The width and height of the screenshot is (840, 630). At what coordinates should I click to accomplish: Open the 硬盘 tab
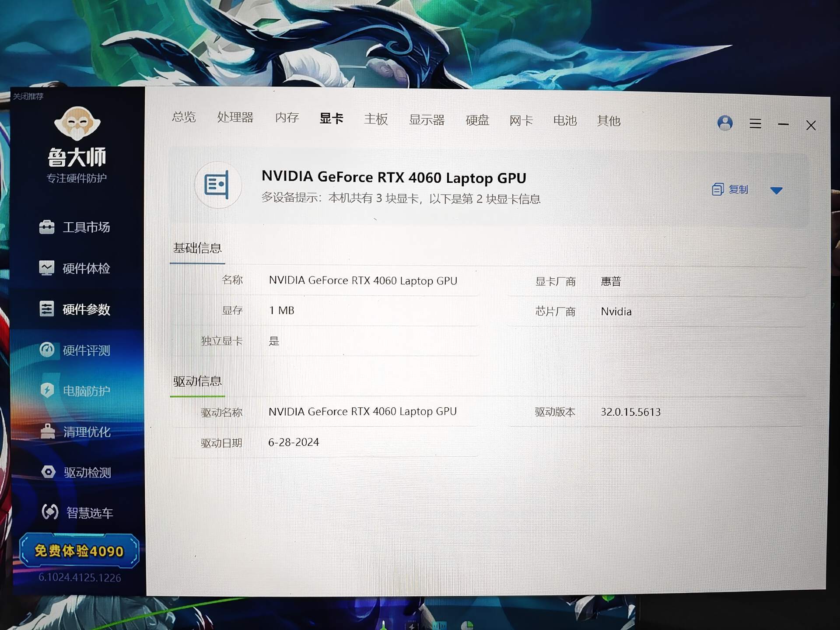[477, 120]
